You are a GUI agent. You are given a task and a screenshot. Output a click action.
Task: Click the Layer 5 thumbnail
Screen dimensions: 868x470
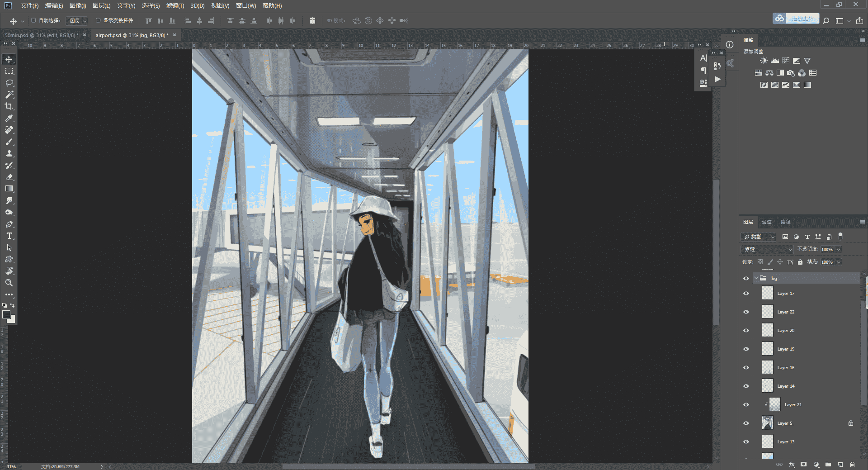tap(768, 423)
